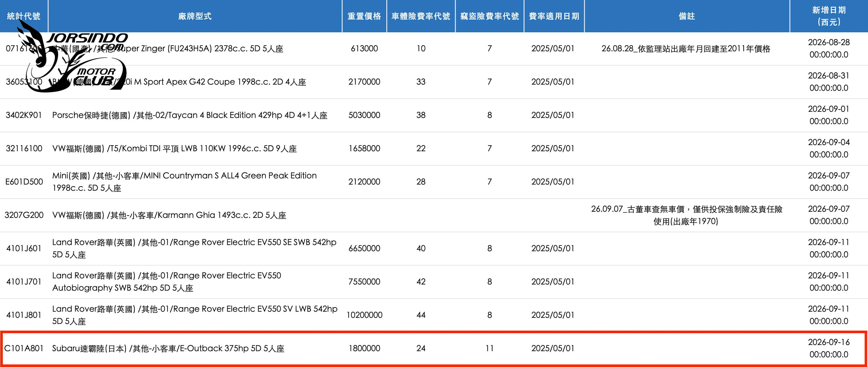The height and width of the screenshot is (367, 868).
Task: Click the 2026-09-04 added date cell
Action: tap(829, 148)
